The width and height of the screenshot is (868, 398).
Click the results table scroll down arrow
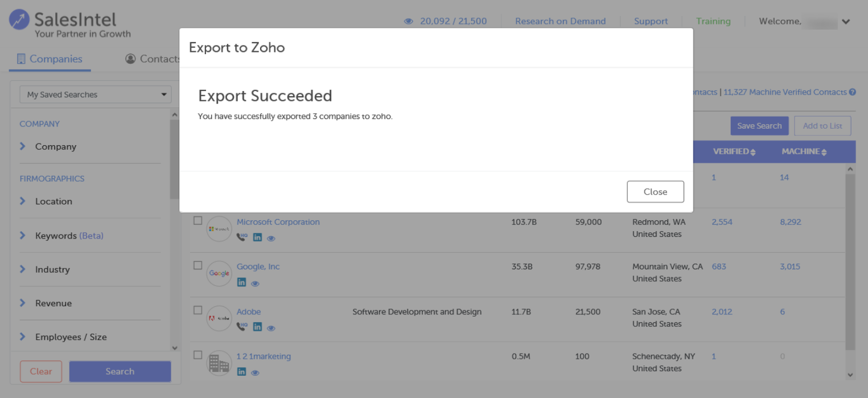[850, 375]
